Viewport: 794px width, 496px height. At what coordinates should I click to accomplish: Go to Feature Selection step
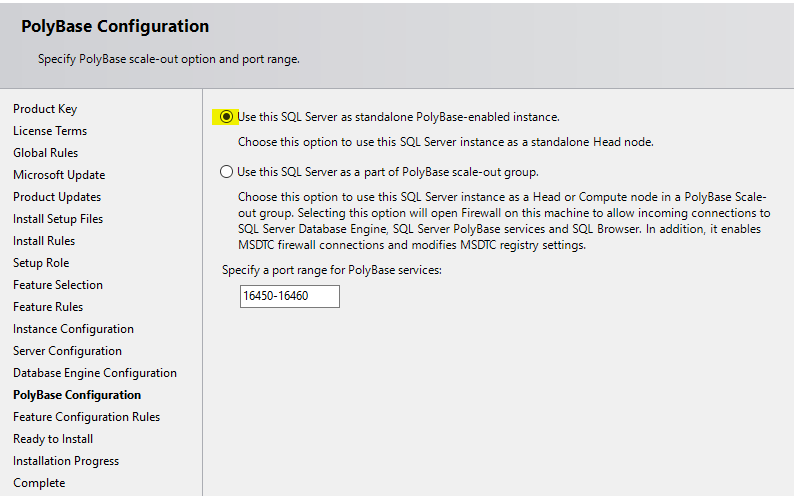point(58,285)
